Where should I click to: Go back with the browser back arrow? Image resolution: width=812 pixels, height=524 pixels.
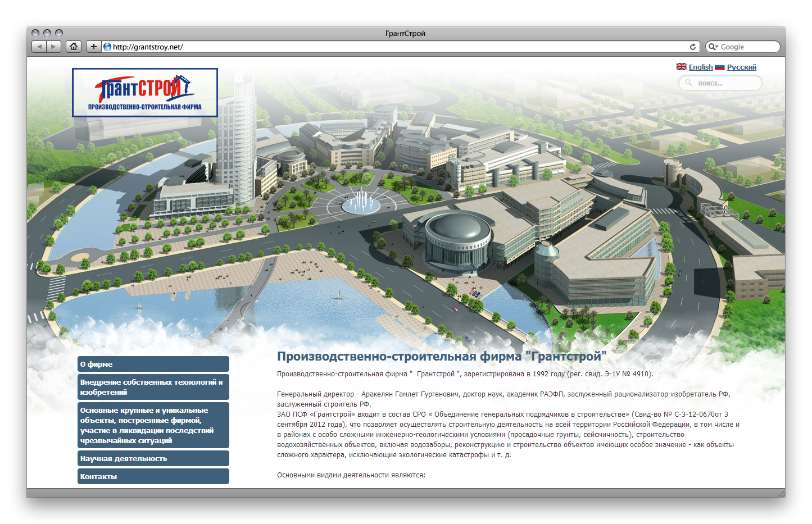[39, 47]
